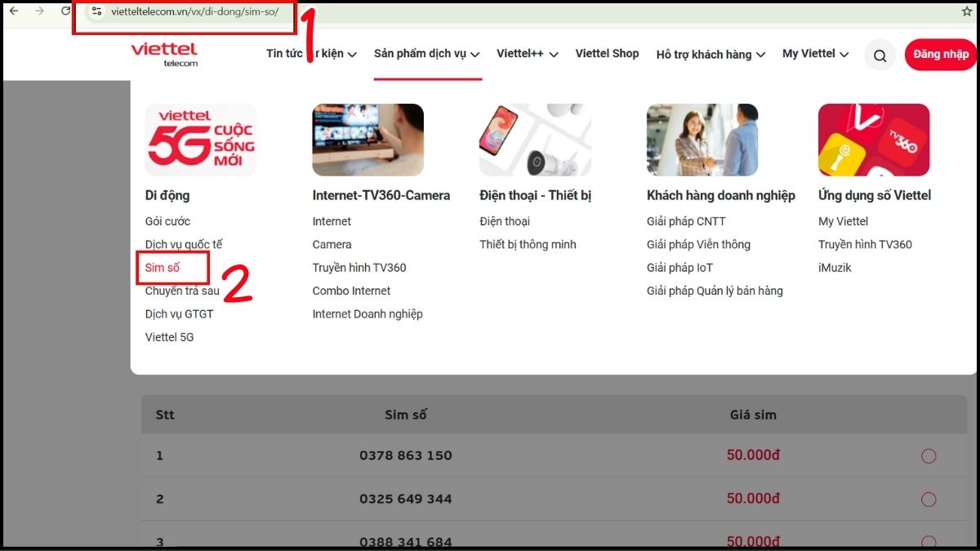Select the radio button for sim 0388 341 684
The height and width of the screenshot is (551, 980).
click(x=929, y=540)
